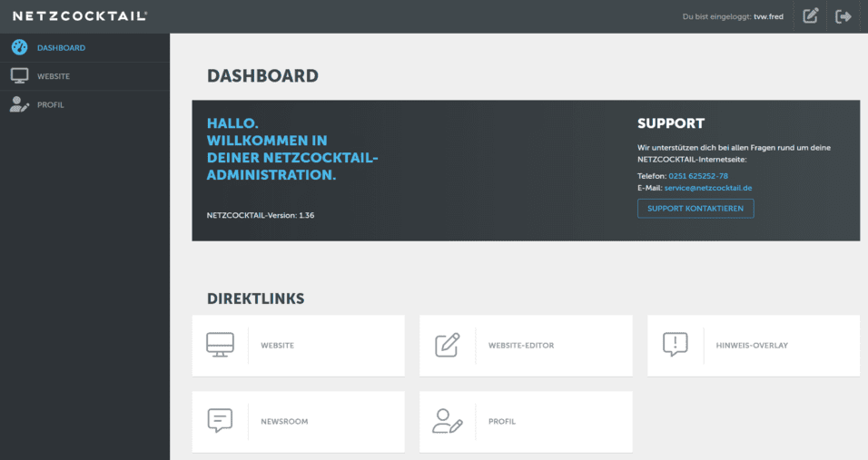Click the NETZCOCKTAIL logo in header
Image resolution: width=868 pixels, height=460 pixels.
click(80, 16)
